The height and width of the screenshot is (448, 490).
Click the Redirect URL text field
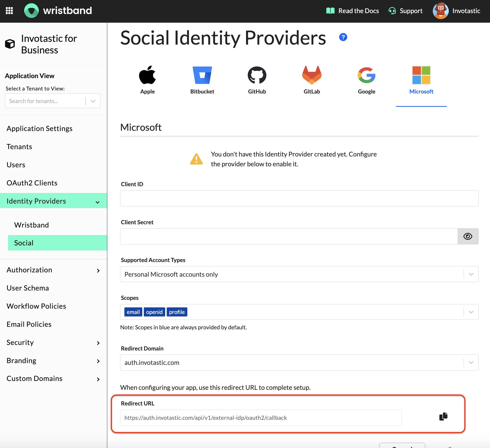click(261, 418)
